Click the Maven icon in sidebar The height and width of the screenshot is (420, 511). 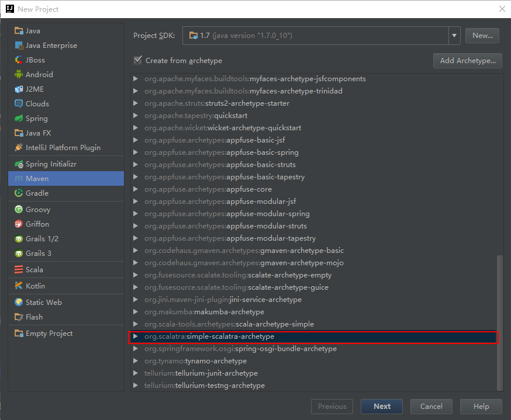click(x=19, y=179)
